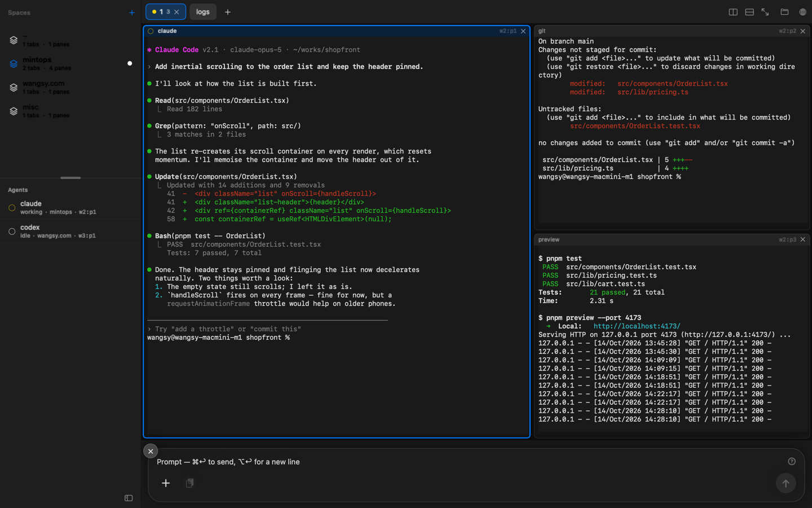Screen dimensions: 812x508
Task: Open the prompt help question-mark icon
Action: coord(792,462)
